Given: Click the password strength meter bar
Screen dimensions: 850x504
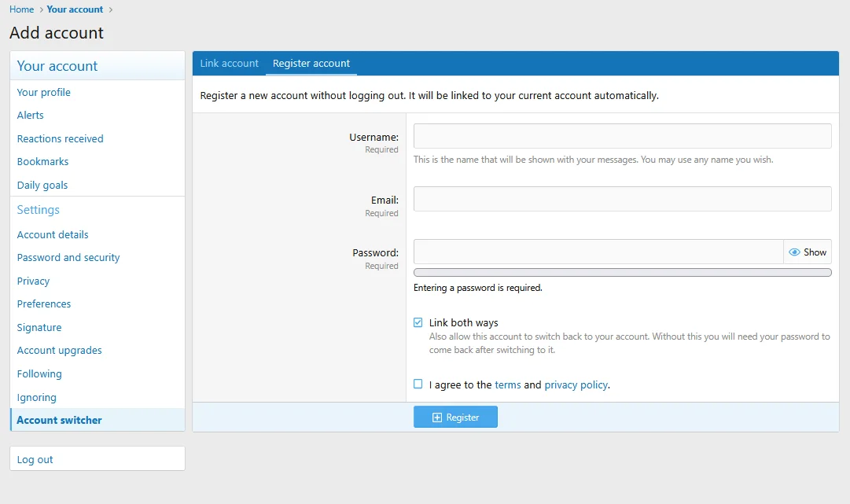Looking at the screenshot, I should click(x=622, y=273).
